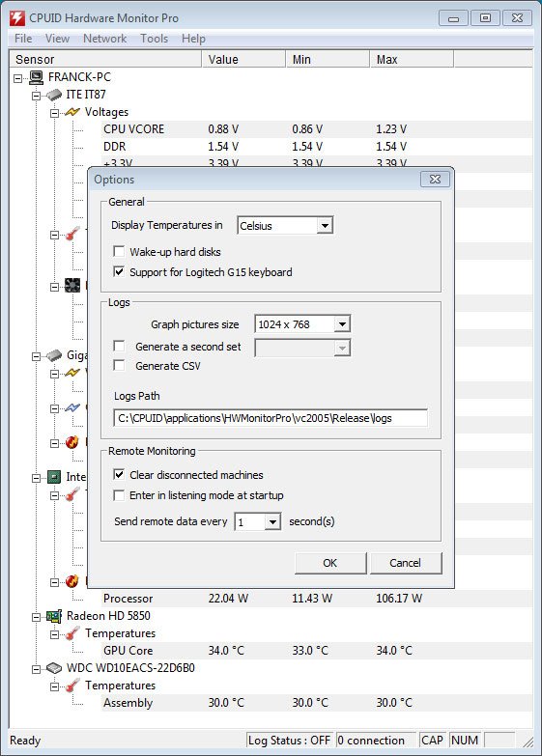This screenshot has height=756, width=542.
Task: Open the View menu
Action: click(57, 39)
